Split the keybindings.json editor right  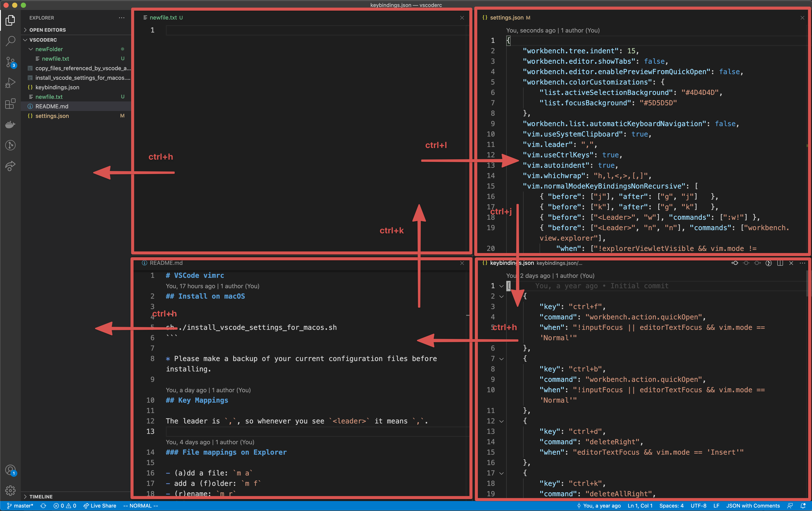click(x=780, y=263)
